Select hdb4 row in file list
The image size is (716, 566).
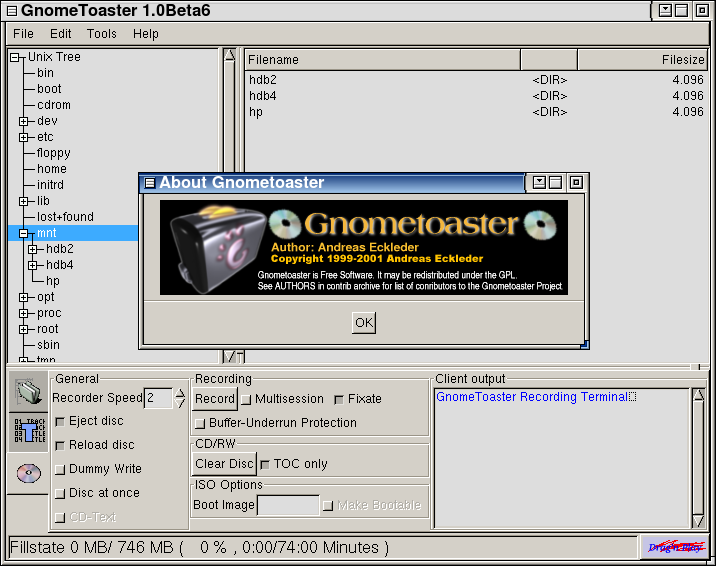click(x=476, y=96)
